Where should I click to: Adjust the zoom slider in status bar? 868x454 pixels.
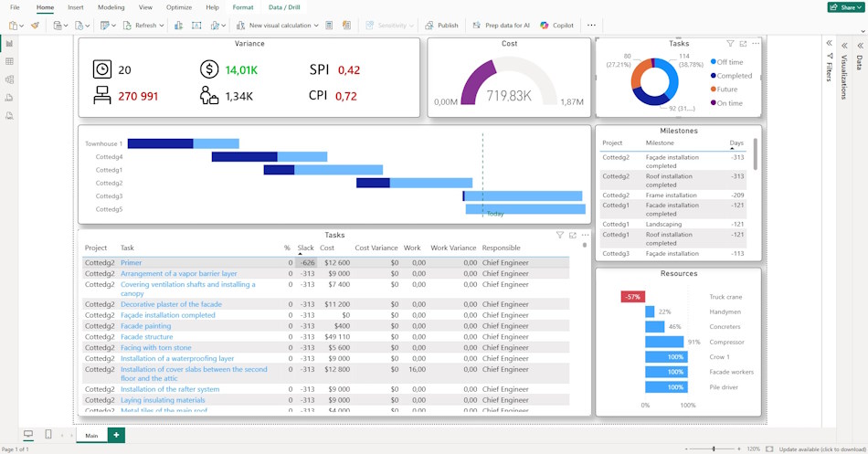(x=714, y=449)
